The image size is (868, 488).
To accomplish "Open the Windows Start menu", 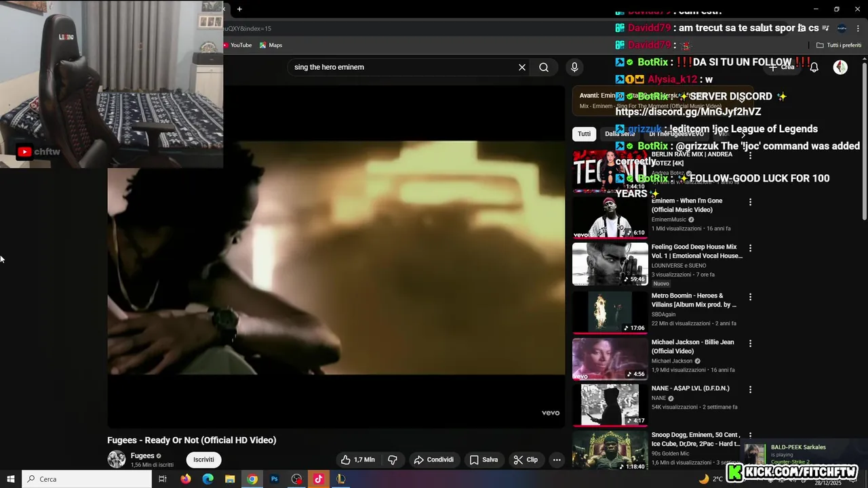I will [x=10, y=479].
